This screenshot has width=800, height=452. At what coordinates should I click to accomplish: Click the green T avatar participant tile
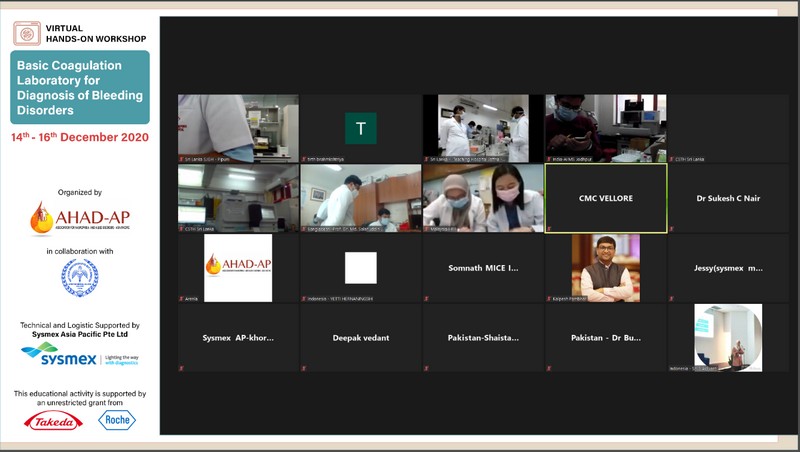pyautogui.click(x=360, y=128)
